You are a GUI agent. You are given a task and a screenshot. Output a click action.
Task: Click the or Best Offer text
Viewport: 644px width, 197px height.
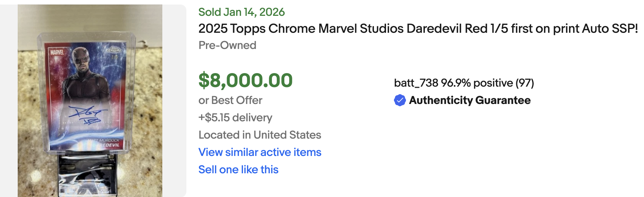(x=230, y=100)
